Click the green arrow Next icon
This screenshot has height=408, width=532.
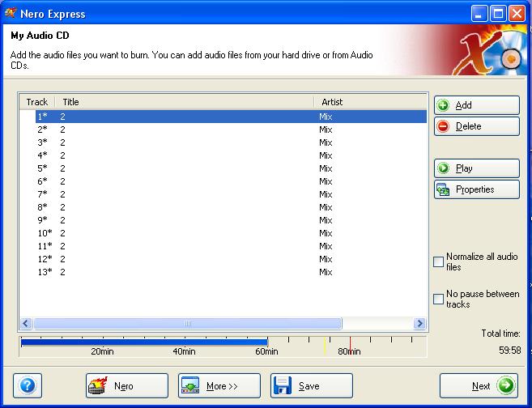pos(505,385)
